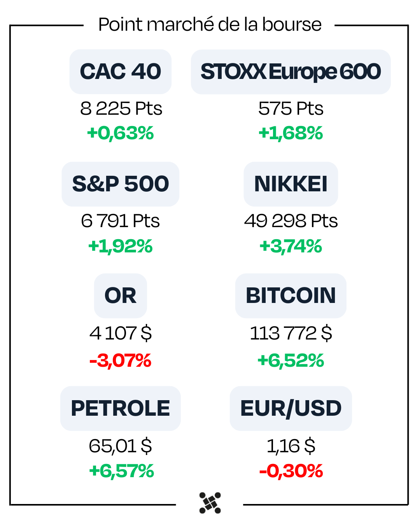
Task: Click the S&P 500 +1,92% change
Action: [121, 246]
